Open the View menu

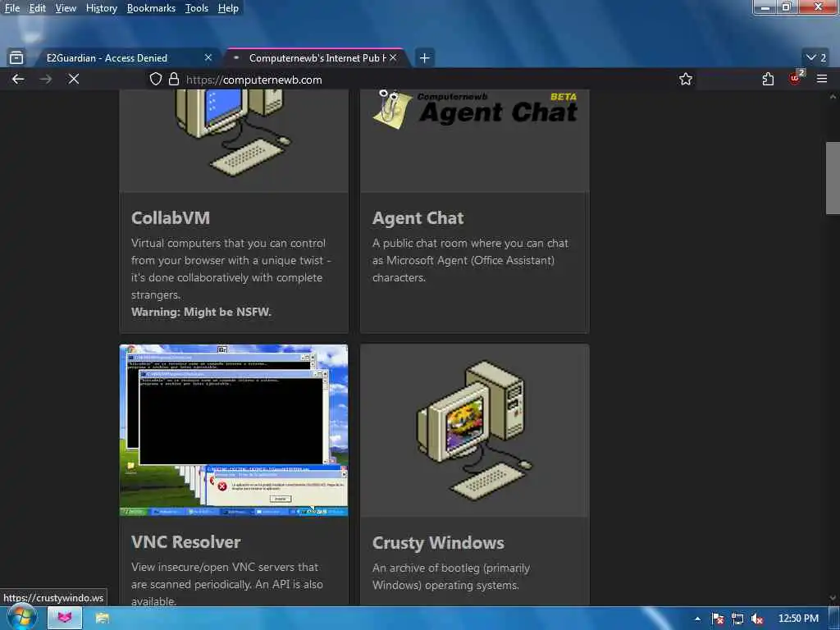tap(66, 8)
